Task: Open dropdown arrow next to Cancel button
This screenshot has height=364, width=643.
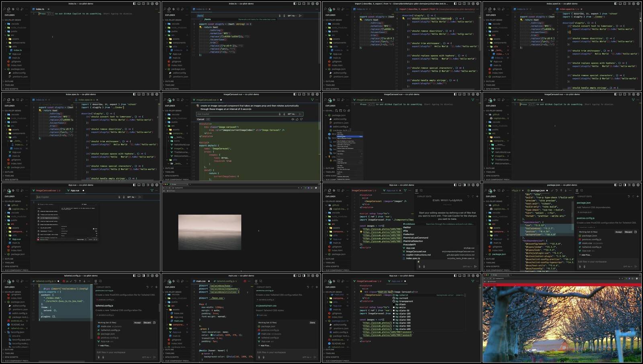Action: 208,119
